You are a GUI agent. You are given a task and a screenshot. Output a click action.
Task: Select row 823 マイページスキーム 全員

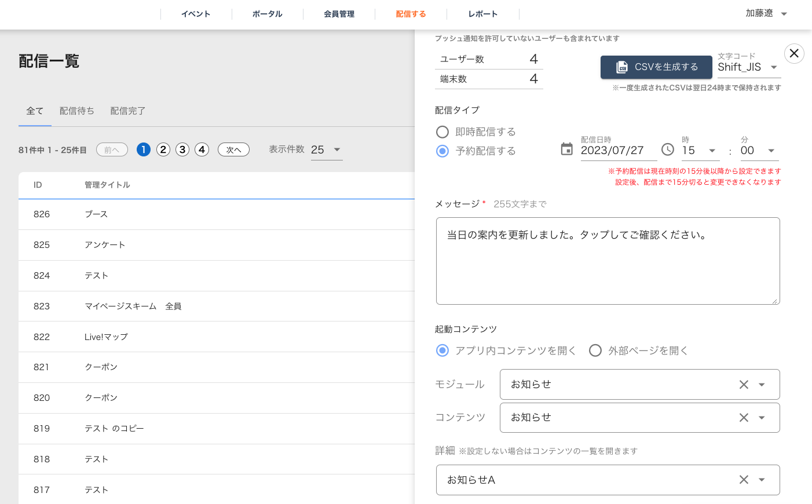[217, 306]
